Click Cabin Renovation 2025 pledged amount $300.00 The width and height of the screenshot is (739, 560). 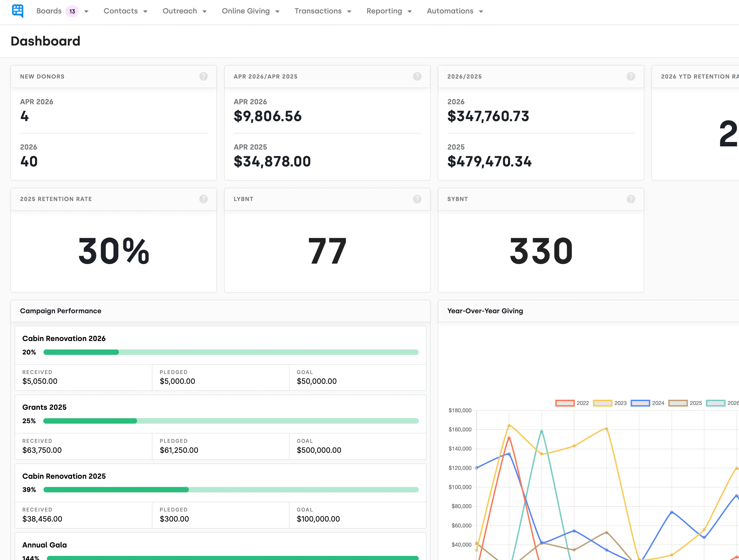coord(174,519)
